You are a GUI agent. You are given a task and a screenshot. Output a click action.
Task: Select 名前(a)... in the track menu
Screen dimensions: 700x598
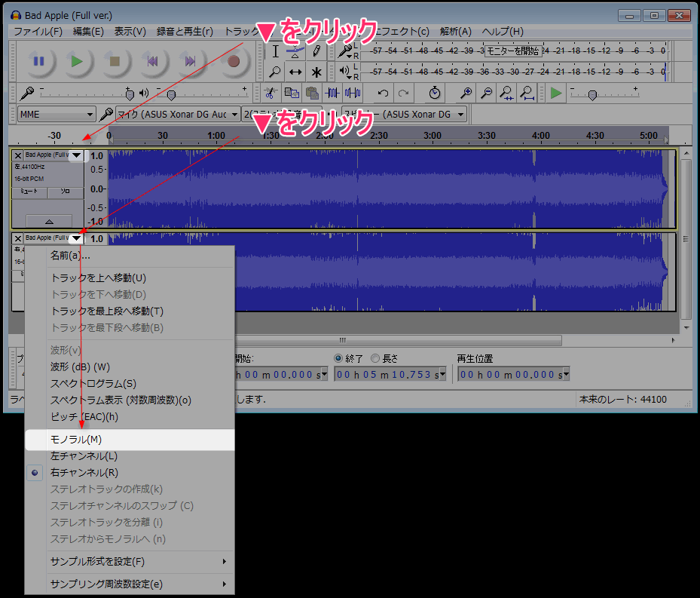(130, 256)
